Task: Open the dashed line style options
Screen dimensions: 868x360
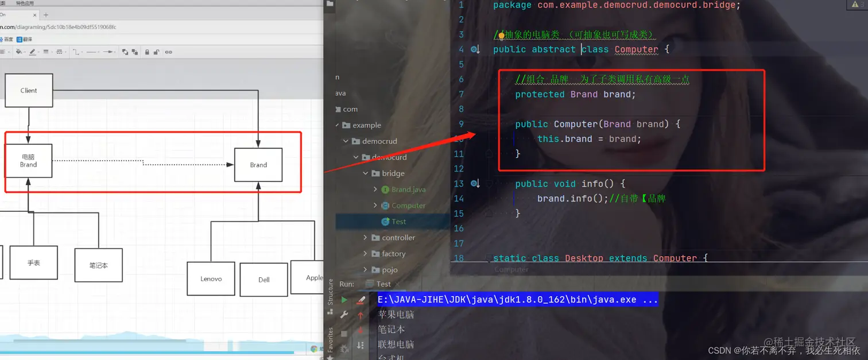Action: click(59, 52)
